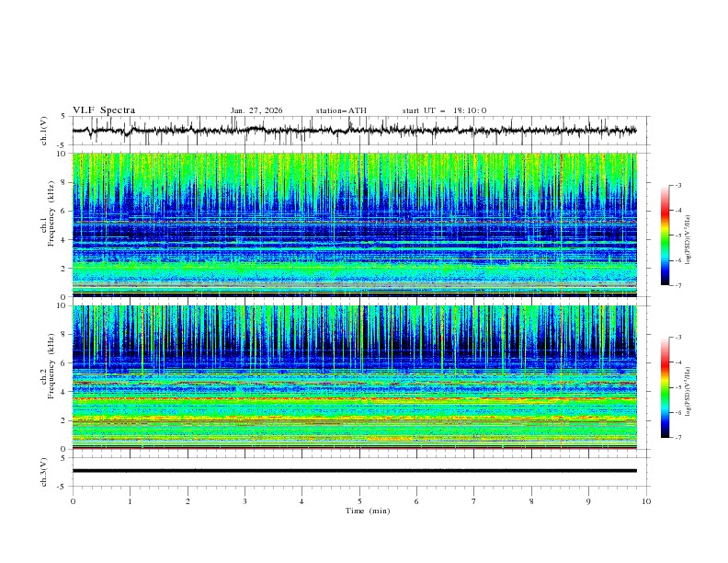Click the time axis tick label "7"
Viewport: 728px width, 563px height.
point(474,501)
